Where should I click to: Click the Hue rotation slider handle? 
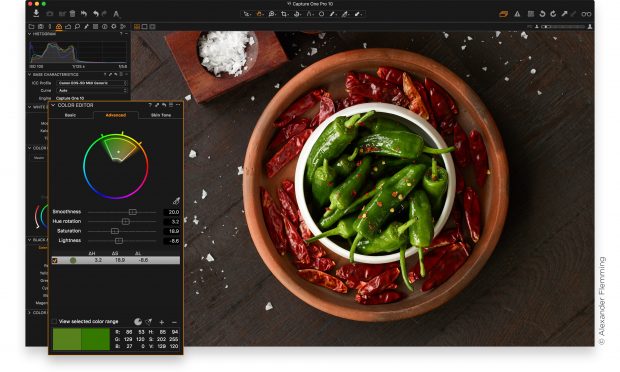click(x=125, y=222)
